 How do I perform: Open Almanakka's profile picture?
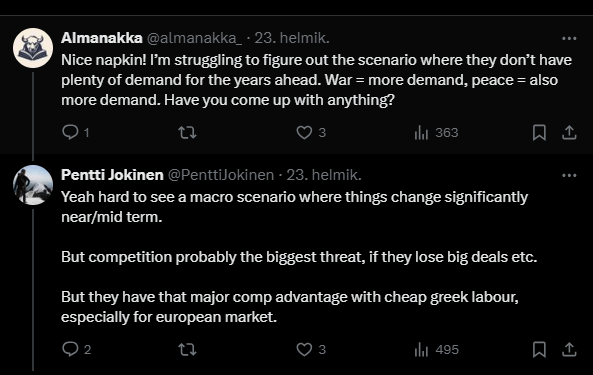click(x=33, y=48)
